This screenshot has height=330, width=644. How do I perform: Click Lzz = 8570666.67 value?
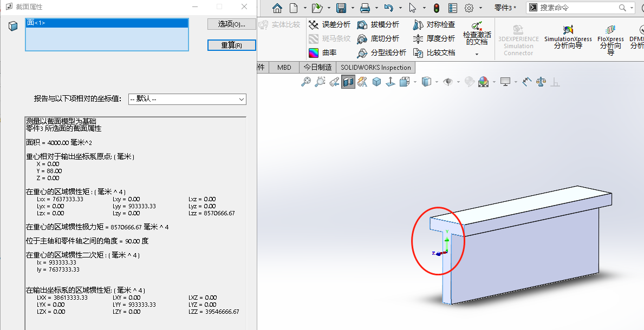[x=212, y=213]
